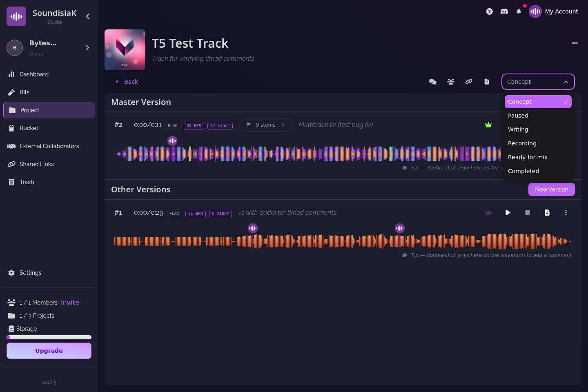Click first comment marker on version #1 waveform
The height and width of the screenshot is (392, 588).
(x=253, y=228)
